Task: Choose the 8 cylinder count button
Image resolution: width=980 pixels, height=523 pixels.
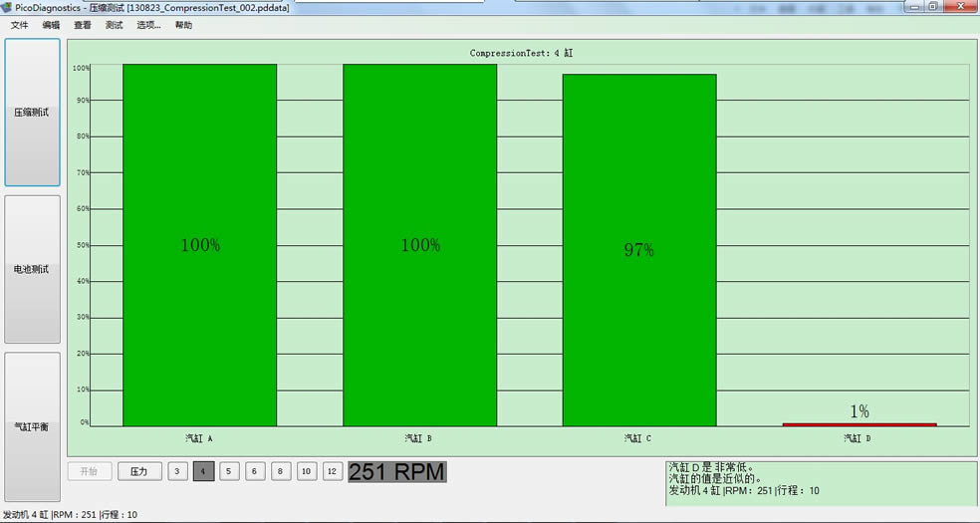Action: (x=281, y=471)
